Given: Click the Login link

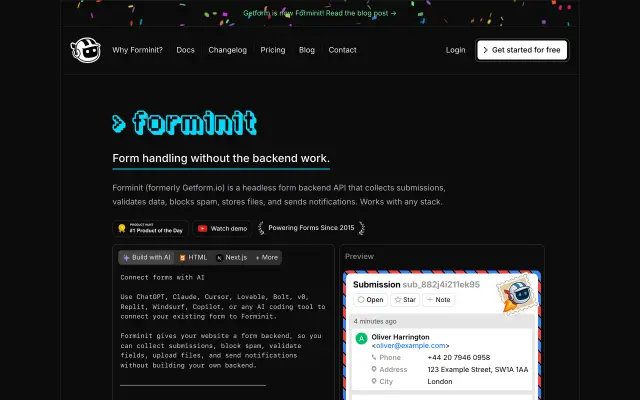Looking at the screenshot, I should tap(455, 50).
